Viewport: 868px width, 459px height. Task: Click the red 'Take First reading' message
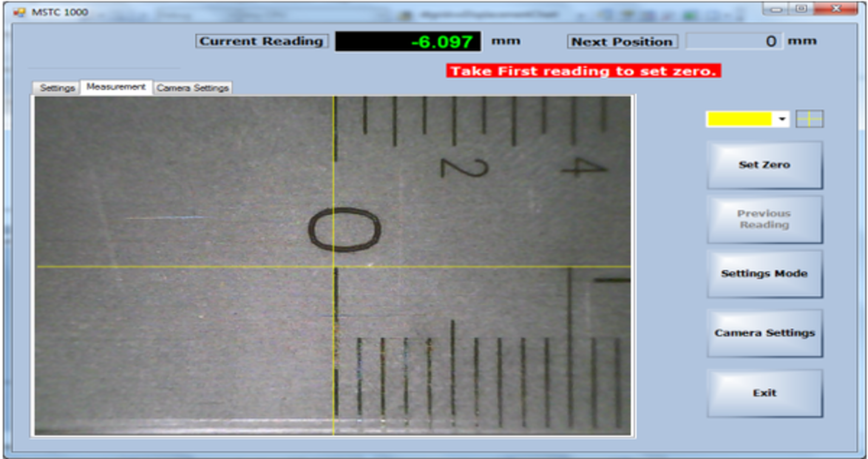583,71
